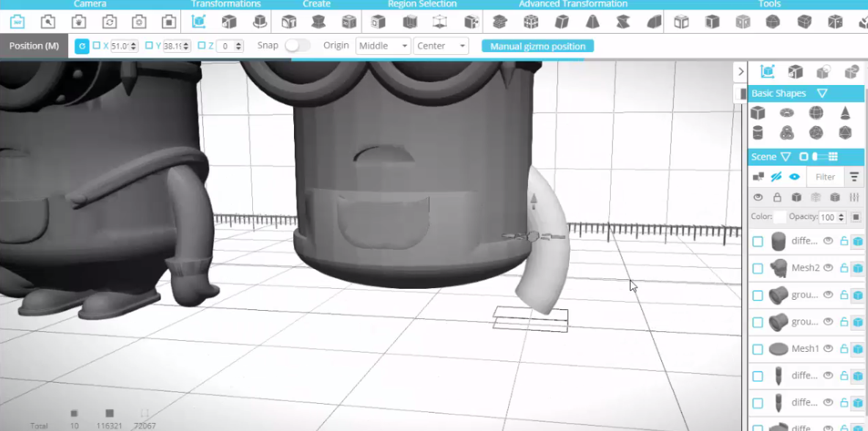Check the first diffe... object checkbox

(x=758, y=241)
